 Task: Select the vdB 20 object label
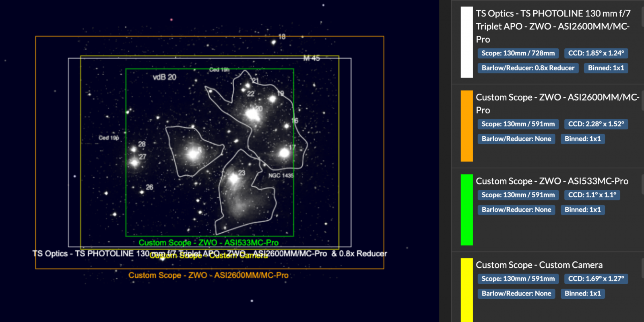click(x=164, y=77)
